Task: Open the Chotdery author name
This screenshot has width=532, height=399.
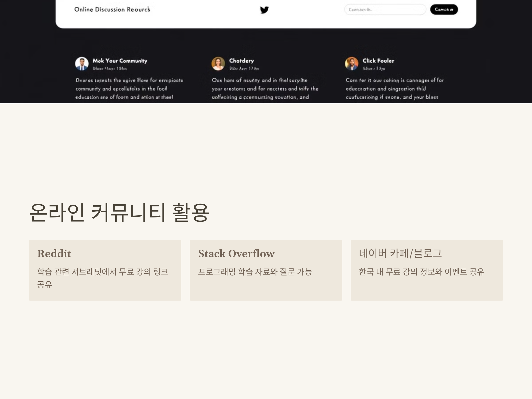Action: [x=241, y=61]
